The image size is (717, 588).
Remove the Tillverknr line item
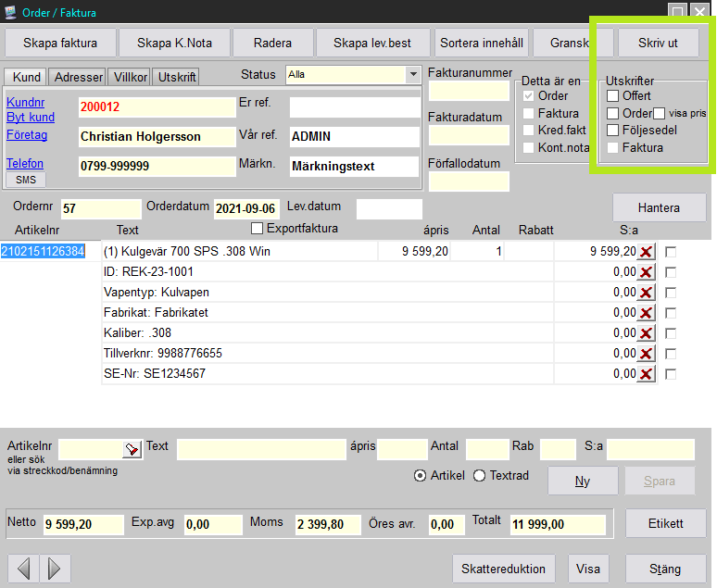point(646,354)
